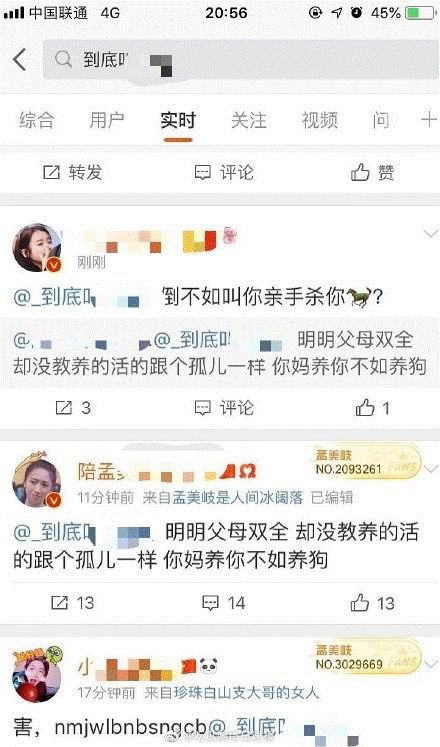Expand options chevron on first post
The height and width of the screenshot is (747, 440).
430,234
